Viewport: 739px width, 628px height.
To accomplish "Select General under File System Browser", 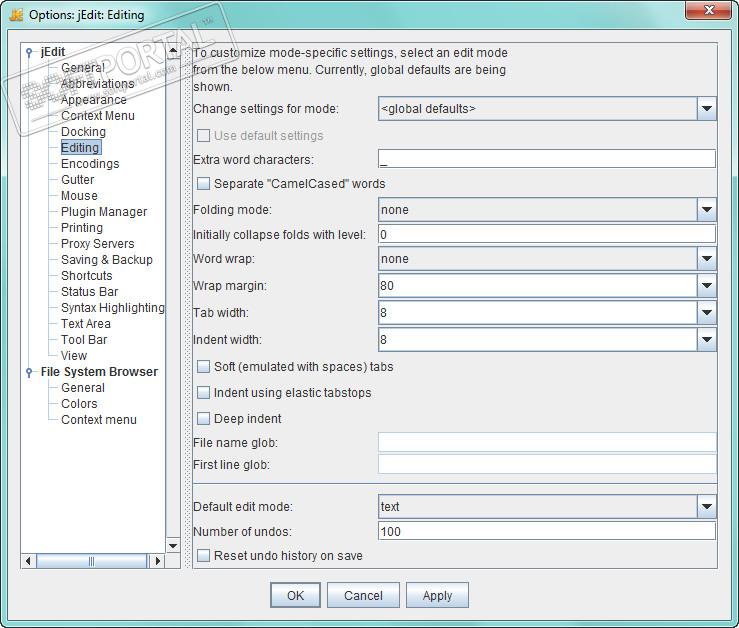I will click(x=83, y=388).
